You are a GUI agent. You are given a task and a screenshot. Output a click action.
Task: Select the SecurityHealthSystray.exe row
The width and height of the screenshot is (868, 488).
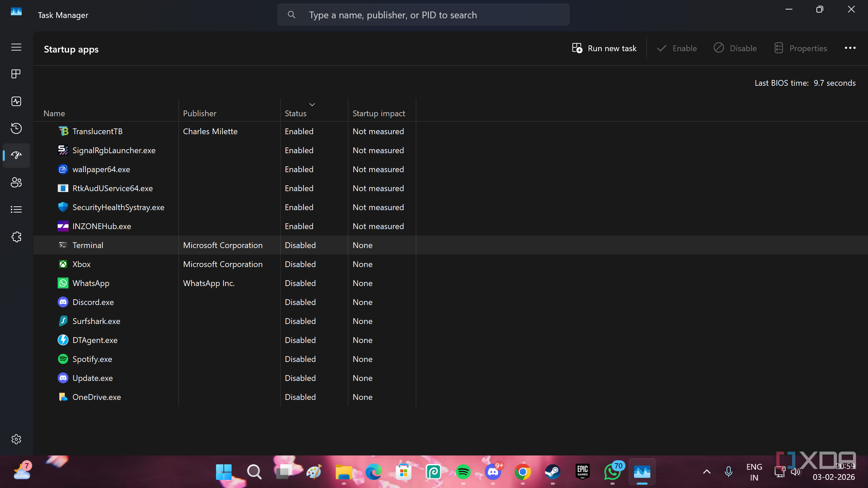[x=450, y=207]
